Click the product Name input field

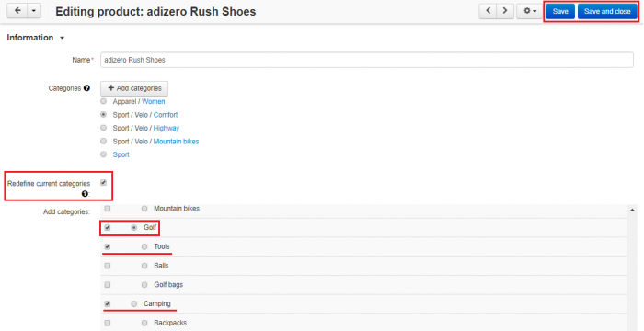(367, 60)
